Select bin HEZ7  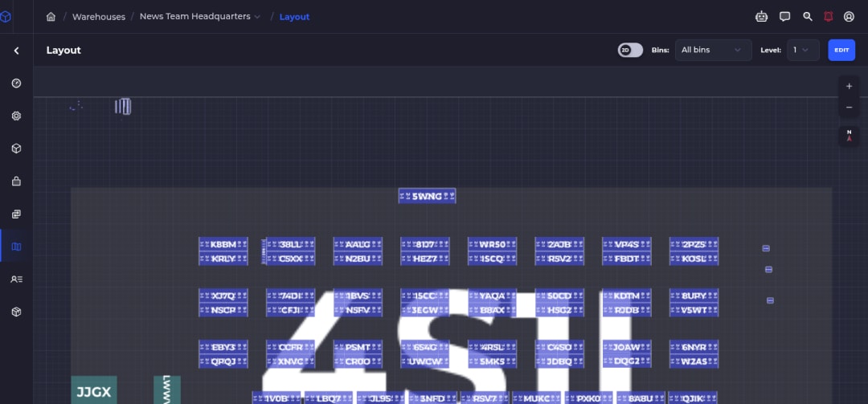(425, 259)
